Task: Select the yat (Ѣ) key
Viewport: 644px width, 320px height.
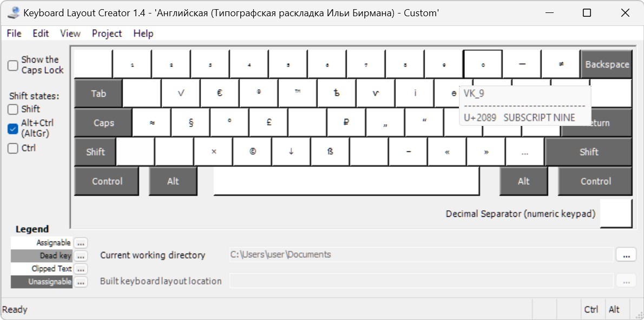Action: tap(337, 94)
